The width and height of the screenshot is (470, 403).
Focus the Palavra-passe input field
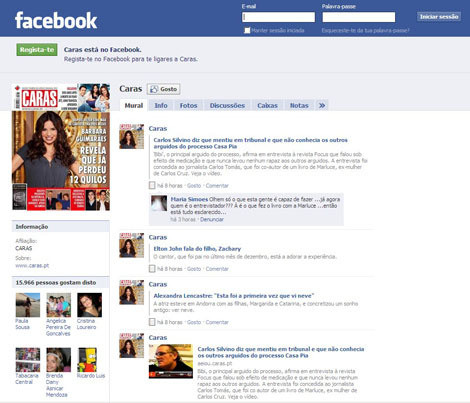point(359,17)
